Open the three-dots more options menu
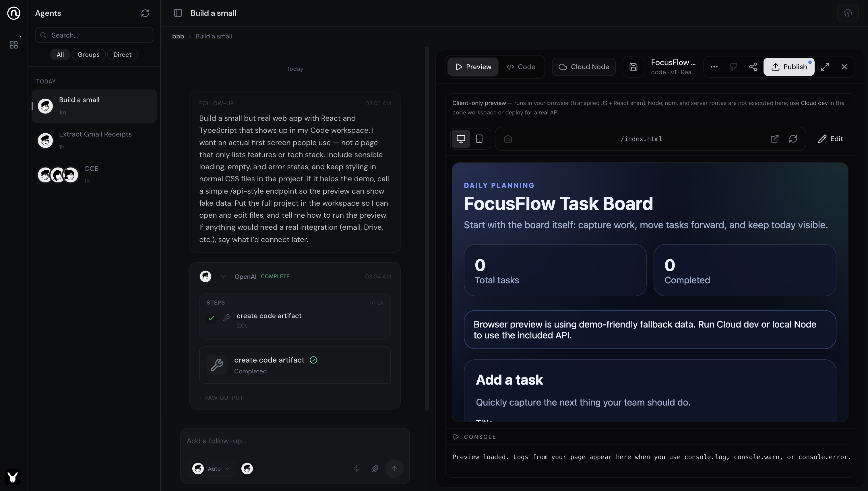The width and height of the screenshot is (868, 491). [714, 67]
